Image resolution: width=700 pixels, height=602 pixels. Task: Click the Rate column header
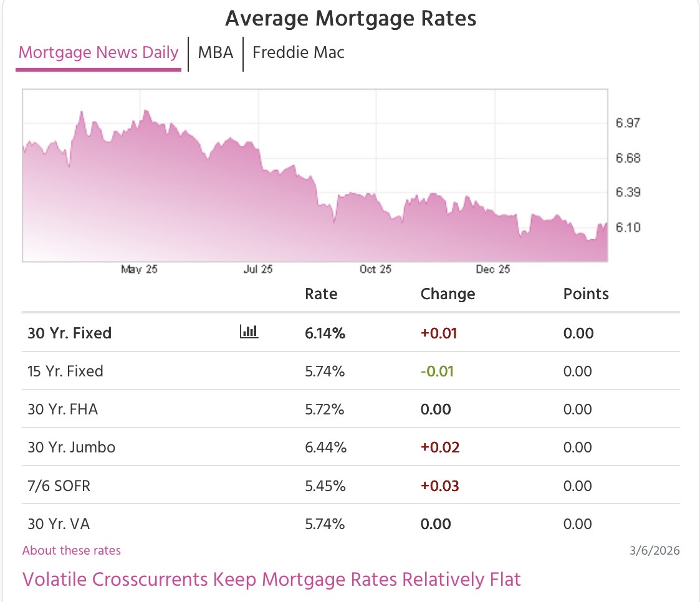coord(321,294)
